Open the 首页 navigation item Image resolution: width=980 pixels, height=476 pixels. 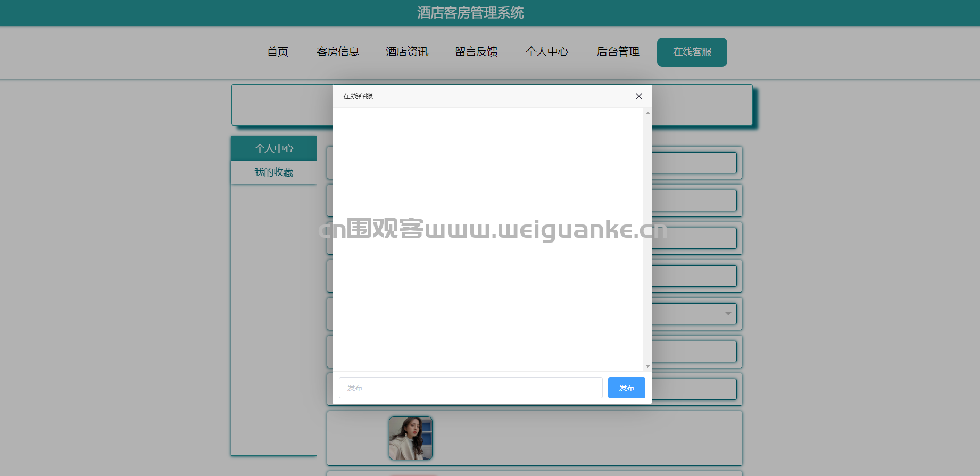pos(277,52)
